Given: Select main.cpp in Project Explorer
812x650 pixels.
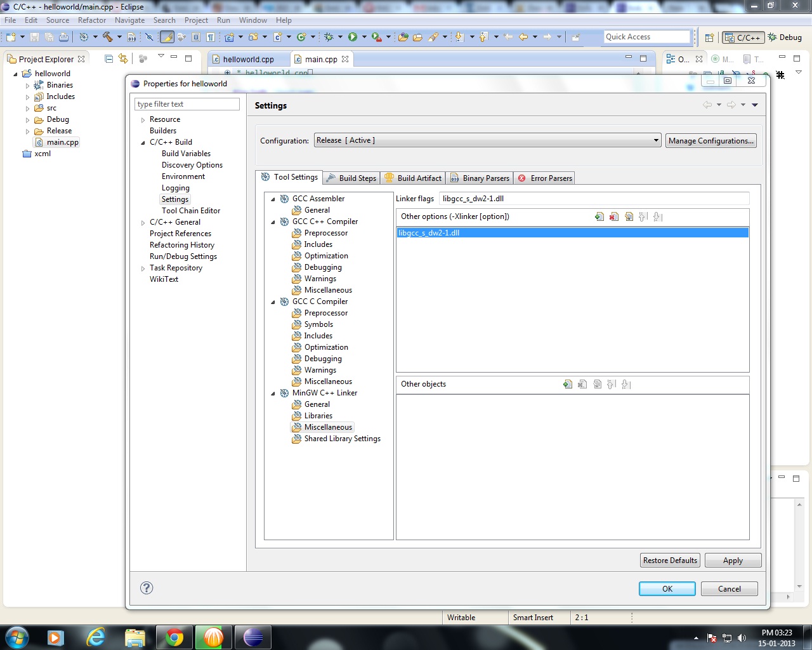Looking at the screenshot, I should click(62, 142).
